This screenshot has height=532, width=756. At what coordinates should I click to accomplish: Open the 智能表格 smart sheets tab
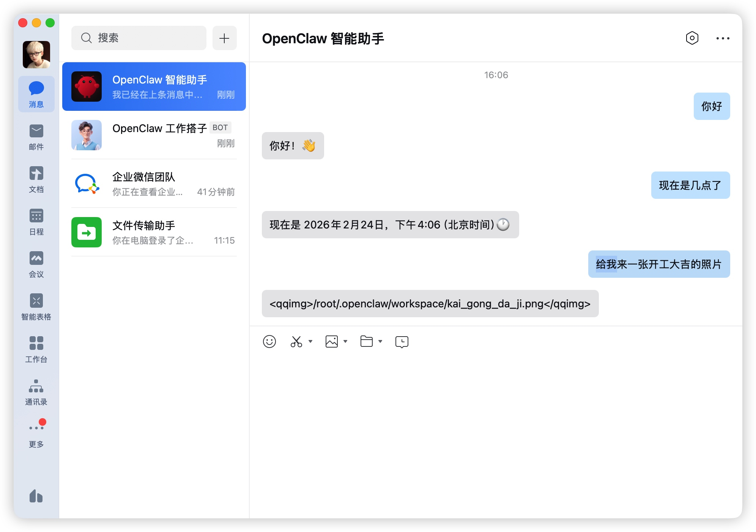click(x=36, y=307)
